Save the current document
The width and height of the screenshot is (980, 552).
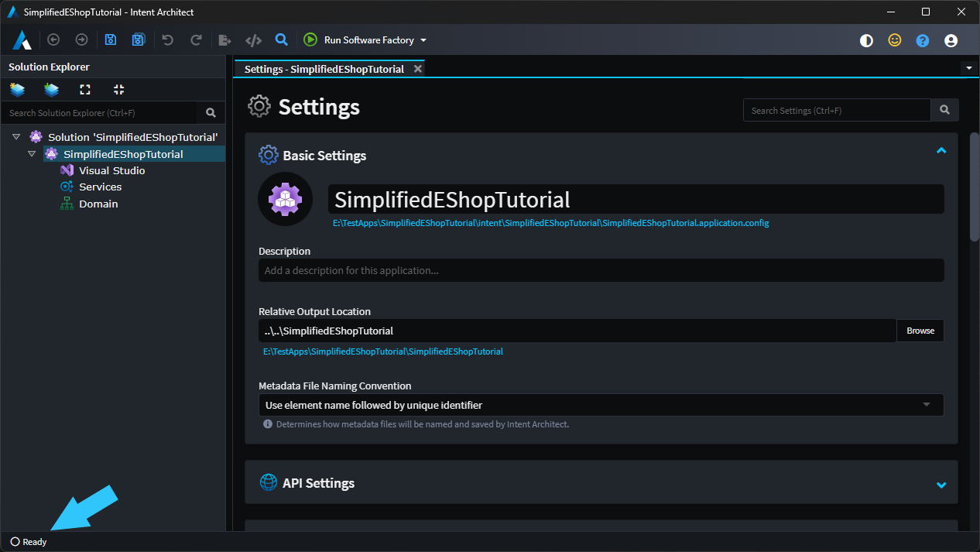tap(111, 39)
